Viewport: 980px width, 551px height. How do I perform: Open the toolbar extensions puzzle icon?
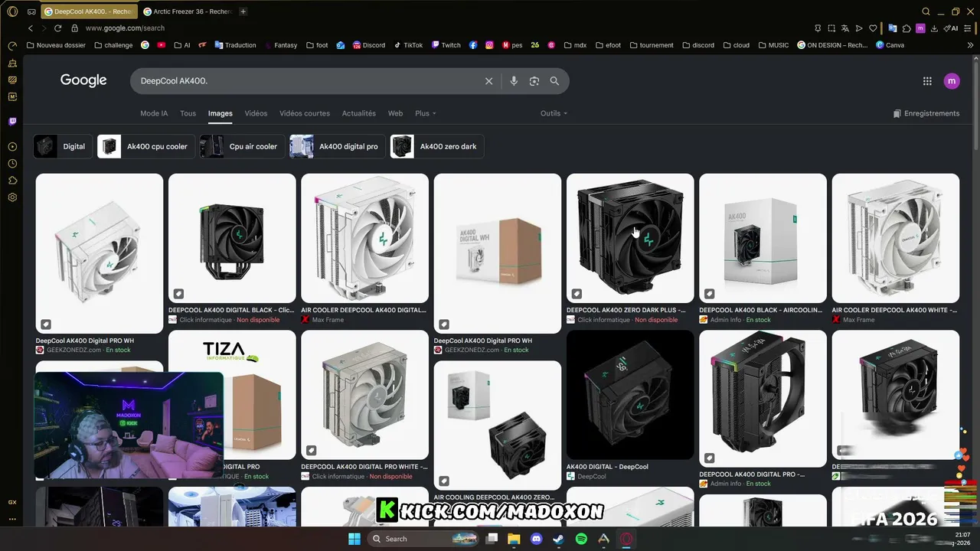tap(906, 28)
